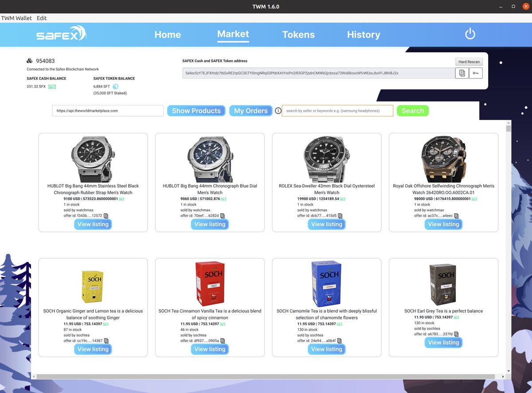Image resolution: width=532 pixels, height=393 pixels.
Task: Copy offer id dcb77.....415d5
Action: [x=340, y=216]
